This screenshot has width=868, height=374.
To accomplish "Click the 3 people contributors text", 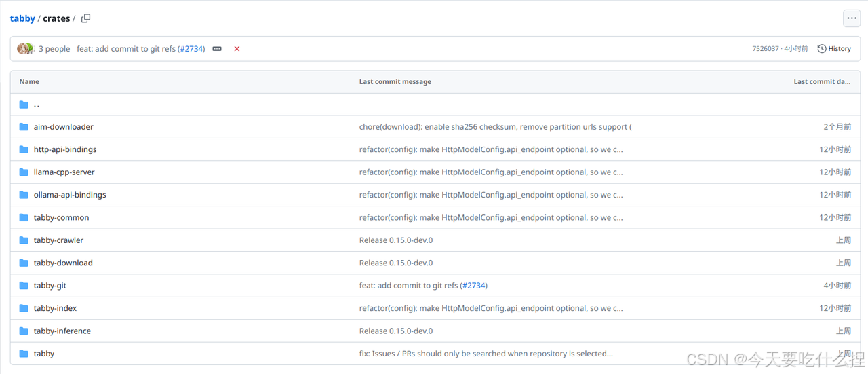I will tap(54, 49).
